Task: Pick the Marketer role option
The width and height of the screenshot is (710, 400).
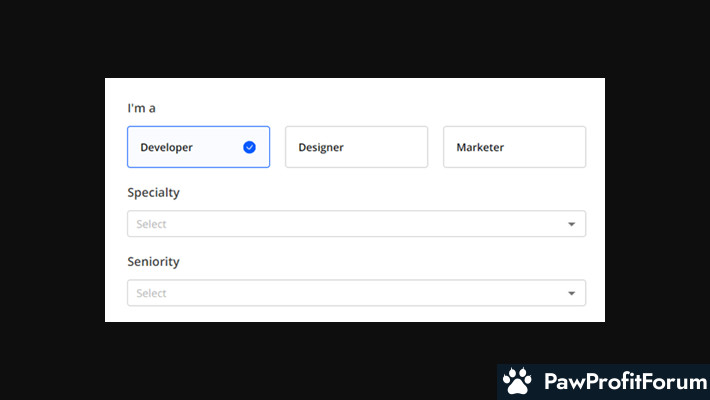Action: pyautogui.click(x=514, y=147)
